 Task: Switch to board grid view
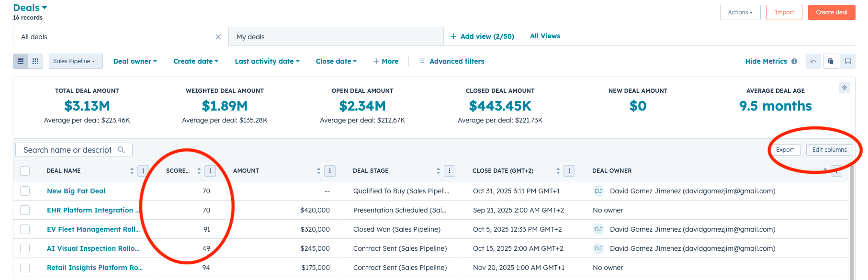35,61
